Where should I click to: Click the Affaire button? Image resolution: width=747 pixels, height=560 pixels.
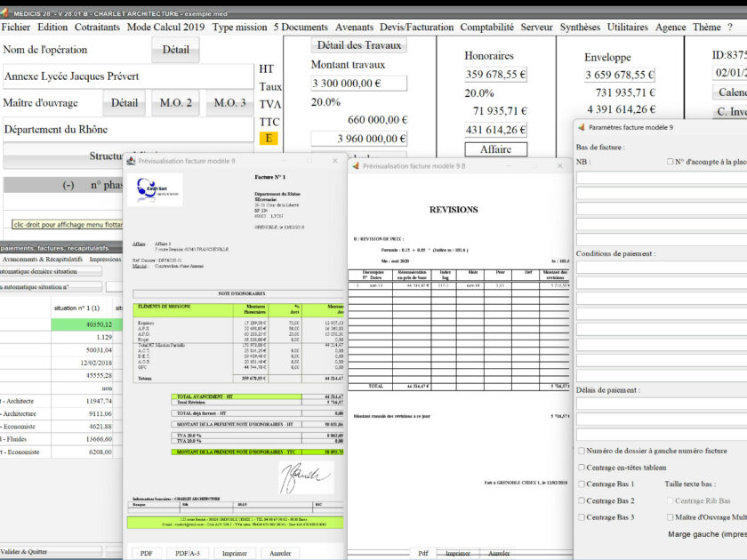[x=496, y=149]
